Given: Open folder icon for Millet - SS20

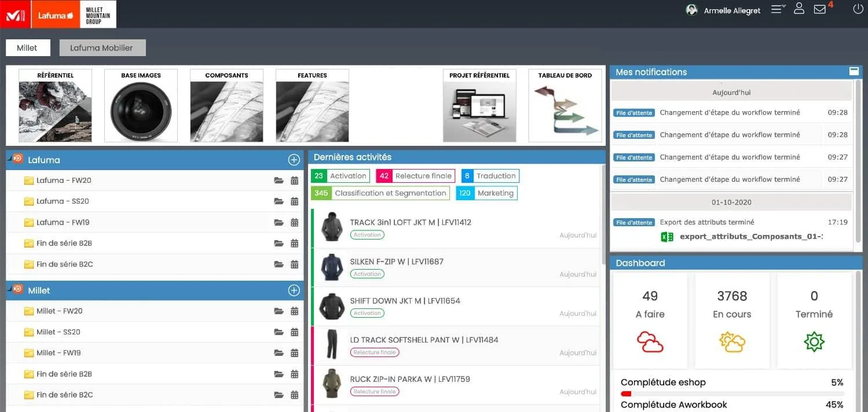Looking at the screenshot, I should coord(279,332).
